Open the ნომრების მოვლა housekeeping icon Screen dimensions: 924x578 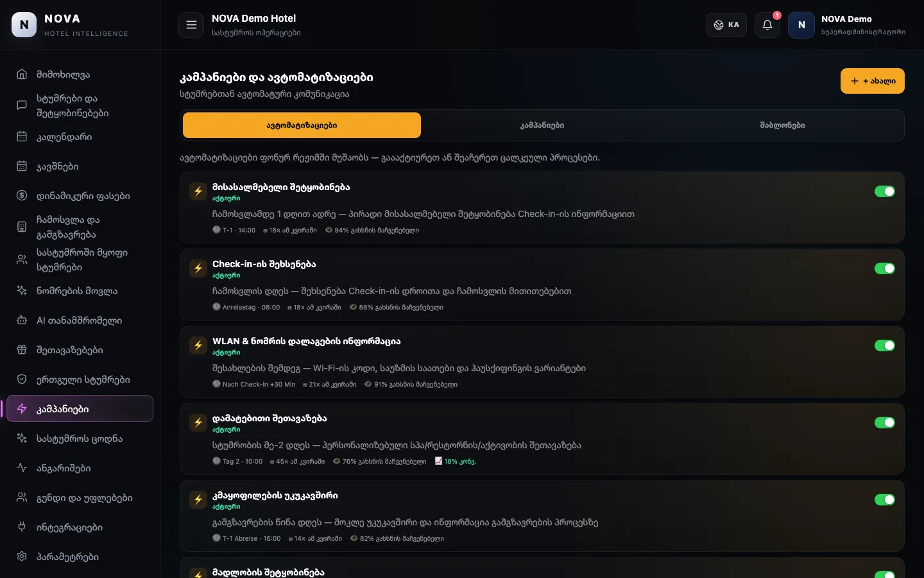coord(22,291)
